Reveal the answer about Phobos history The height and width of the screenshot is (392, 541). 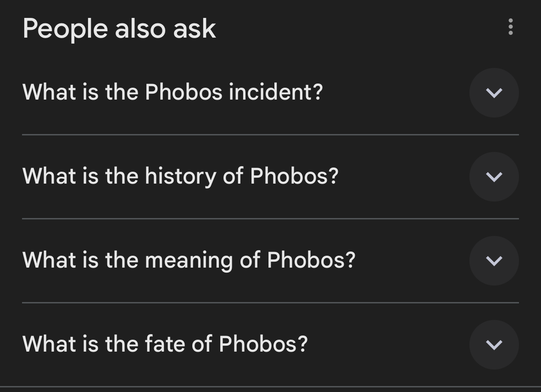point(494,177)
